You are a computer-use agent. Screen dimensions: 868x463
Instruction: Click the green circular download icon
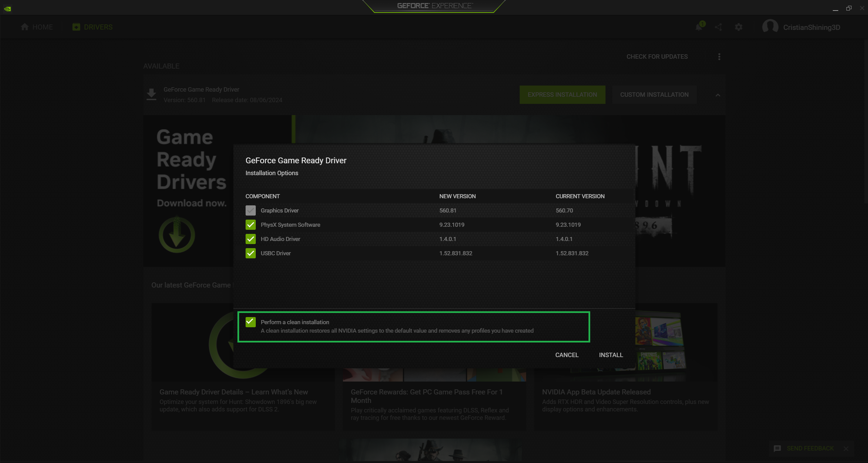[x=177, y=235]
